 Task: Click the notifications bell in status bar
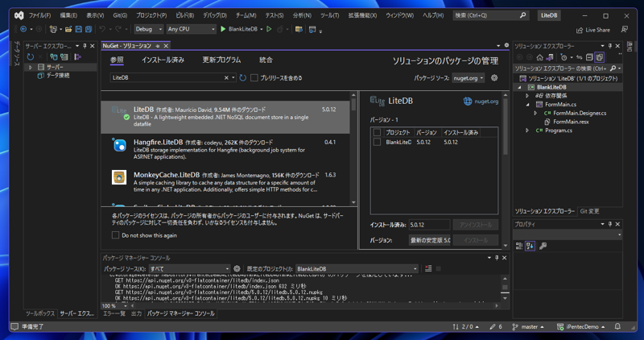pos(617,326)
